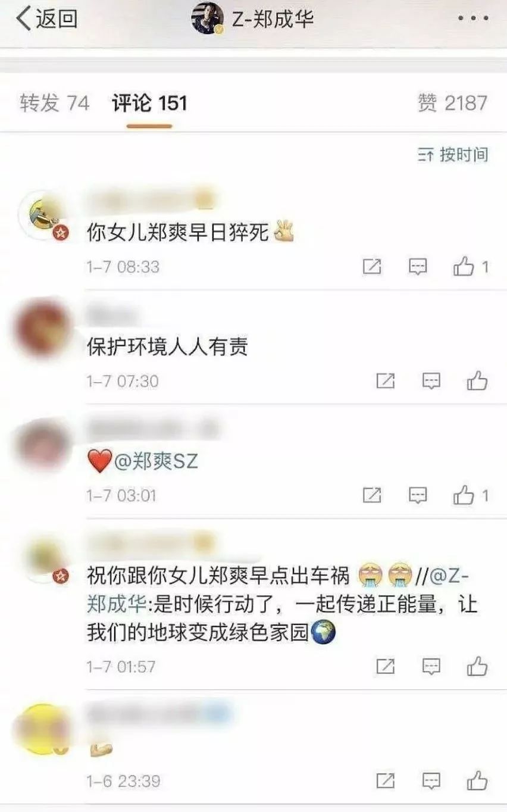Reply to the 保护环境人人有责 comment
The width and height of the screenshot is (507, 812).
pyautogui.click(x=431, y=381)
